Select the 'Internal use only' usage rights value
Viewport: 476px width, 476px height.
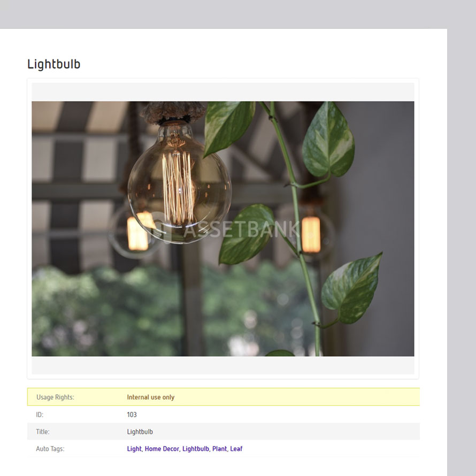151,397
